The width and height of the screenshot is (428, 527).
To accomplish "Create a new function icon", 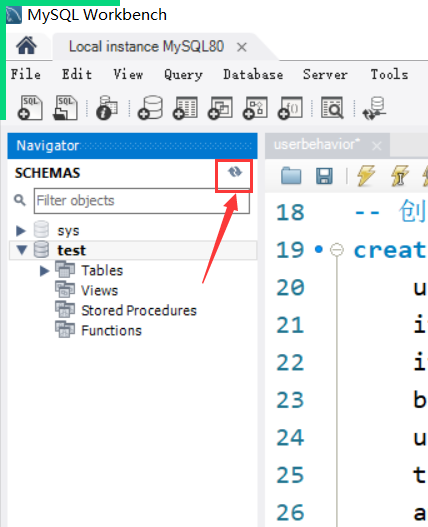I will coord(290,108).
